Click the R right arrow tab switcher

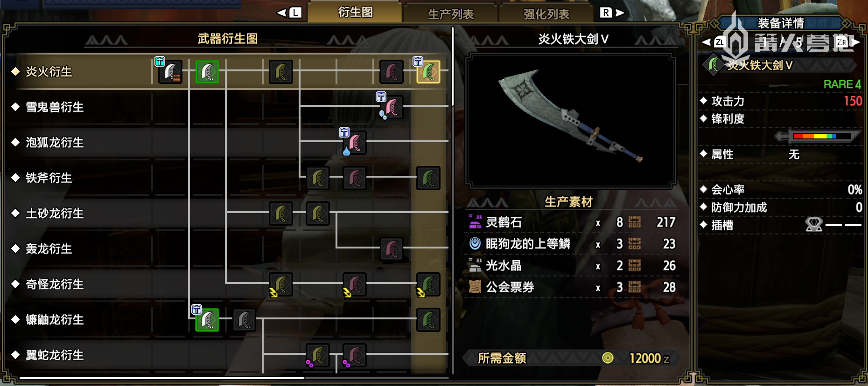[612, 13]
